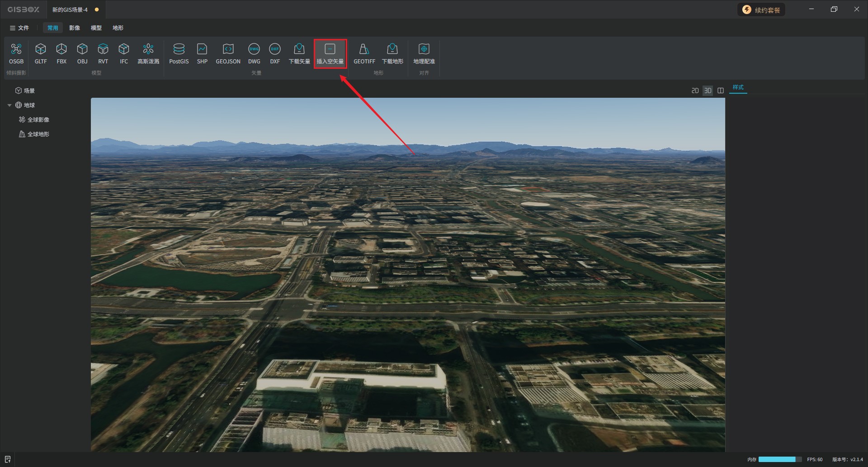Collapse the 地球 tree node
This screenshot has height=467, width=868.
9,105
